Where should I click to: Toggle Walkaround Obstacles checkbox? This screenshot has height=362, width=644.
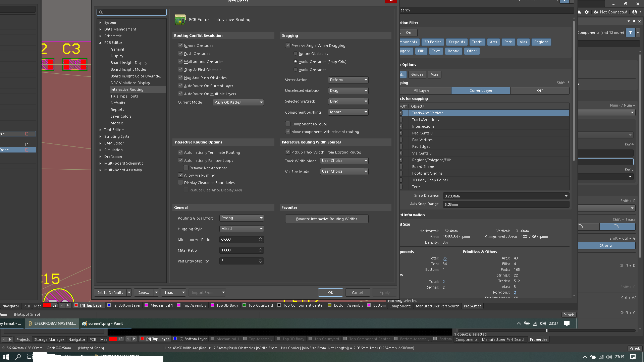pos(180,61)
